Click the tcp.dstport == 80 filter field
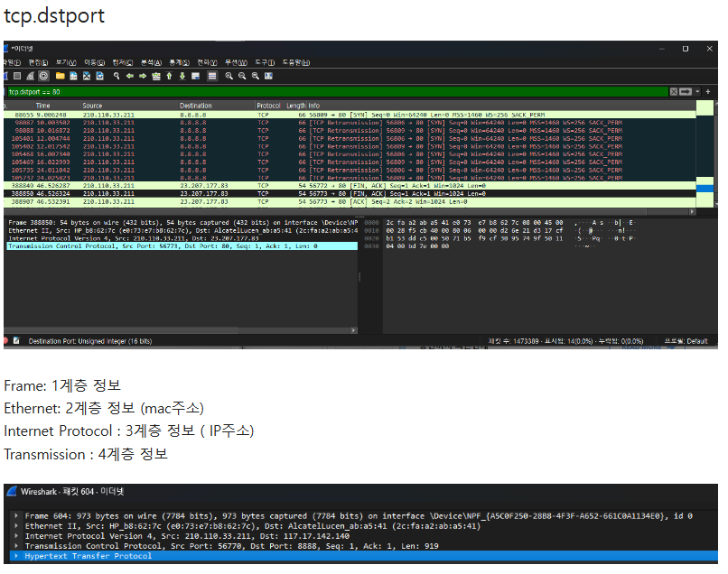Viewport: 728px width, 574px height. 337,92
